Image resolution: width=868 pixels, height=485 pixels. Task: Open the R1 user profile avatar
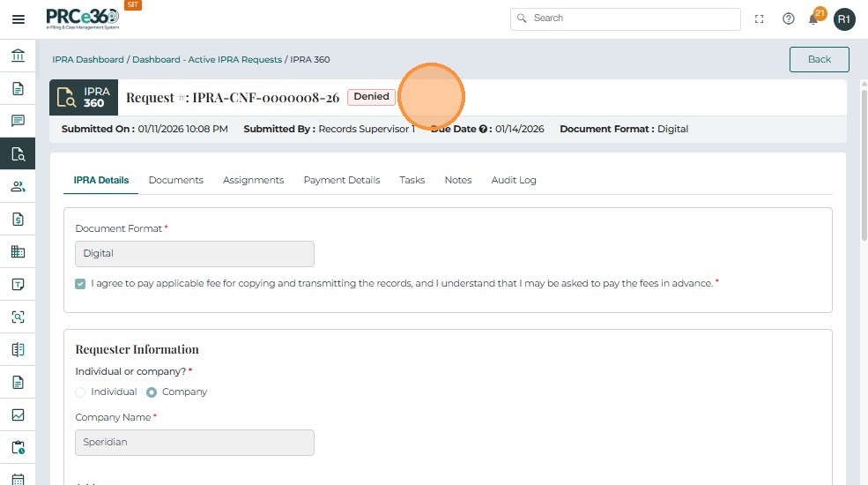pyautogui.click(x=844, y=19)
